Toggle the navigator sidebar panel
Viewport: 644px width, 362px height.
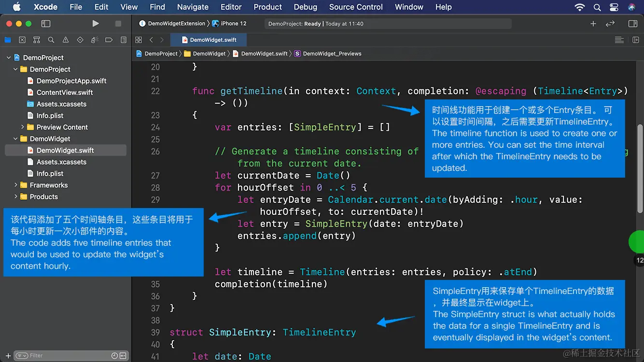tap(46, 23)
